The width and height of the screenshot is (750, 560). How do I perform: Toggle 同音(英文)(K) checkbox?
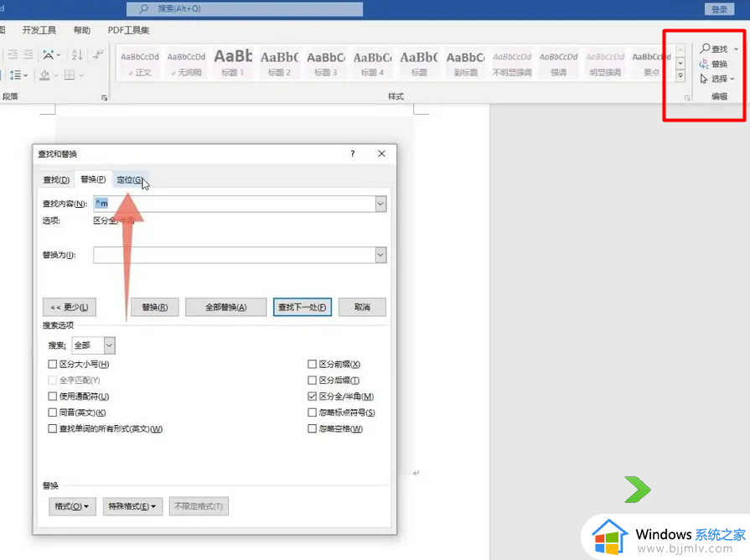pos(53,412)
